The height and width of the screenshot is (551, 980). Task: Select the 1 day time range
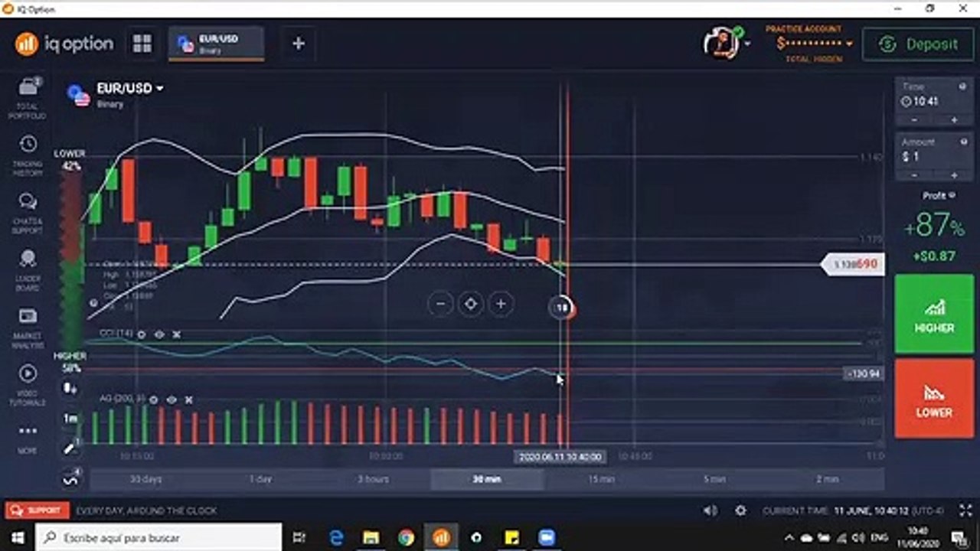tap(260, 479)
